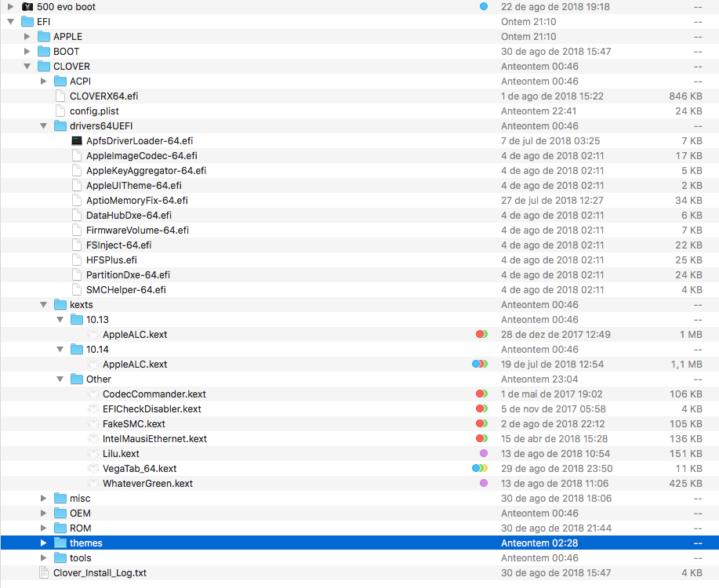Select the AppleUITheme-64.efi file name
Image resolution: width=719 pixels, height=588 pixels.
click(x=134, y=186)
